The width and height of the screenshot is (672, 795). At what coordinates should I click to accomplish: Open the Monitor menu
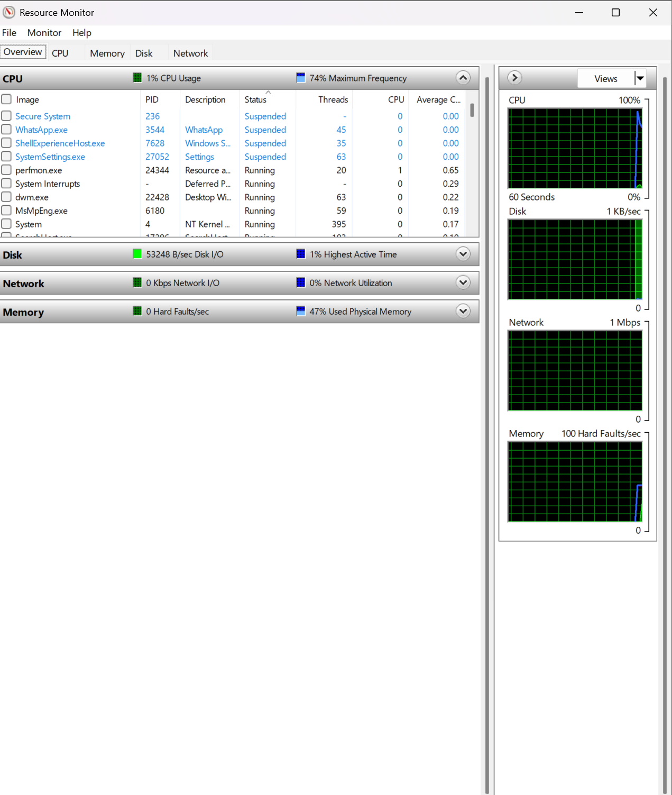pyautogui.click(x=44, y=33)
